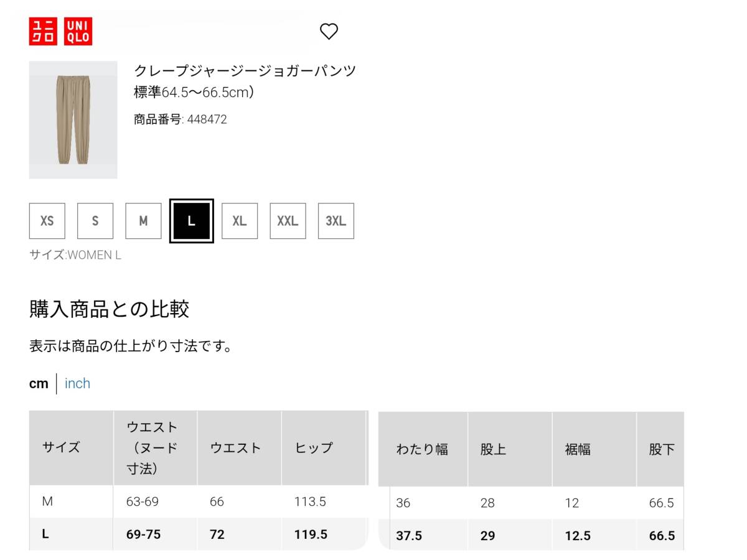Click the heart favorite icon

point(329,31)
